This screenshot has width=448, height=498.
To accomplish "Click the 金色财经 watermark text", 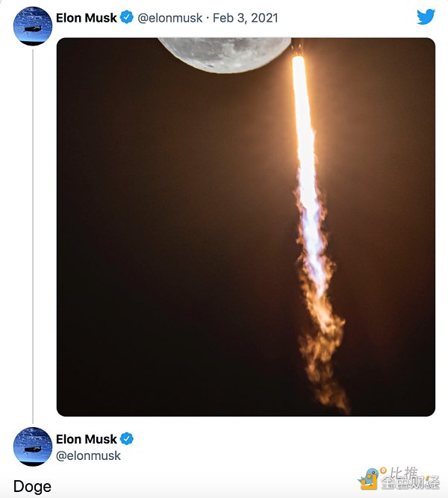I will click(x=410, y=482).
